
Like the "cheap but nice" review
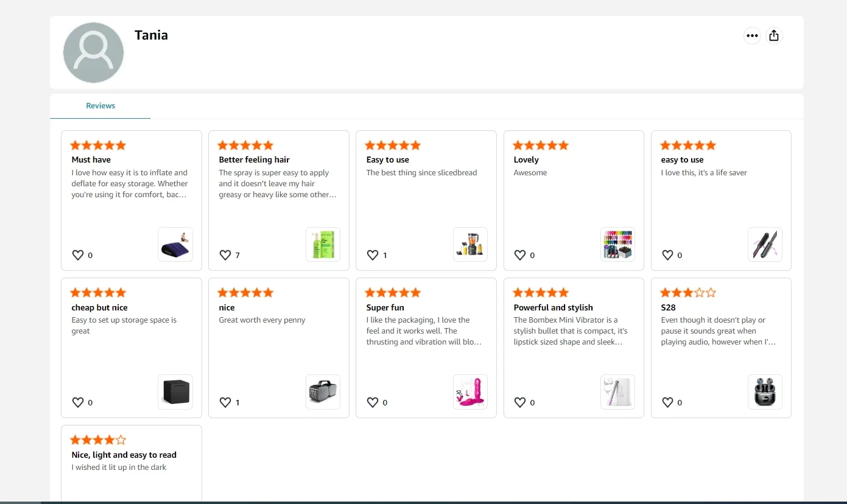78,402
